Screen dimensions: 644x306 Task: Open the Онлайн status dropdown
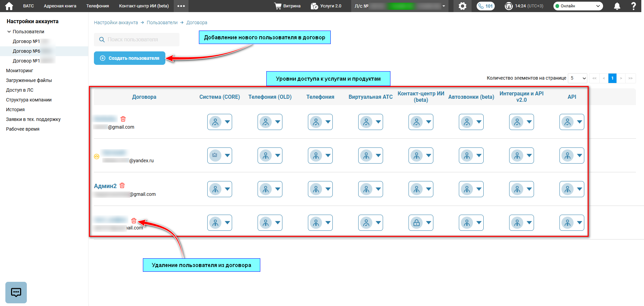[x=578, y=6]
